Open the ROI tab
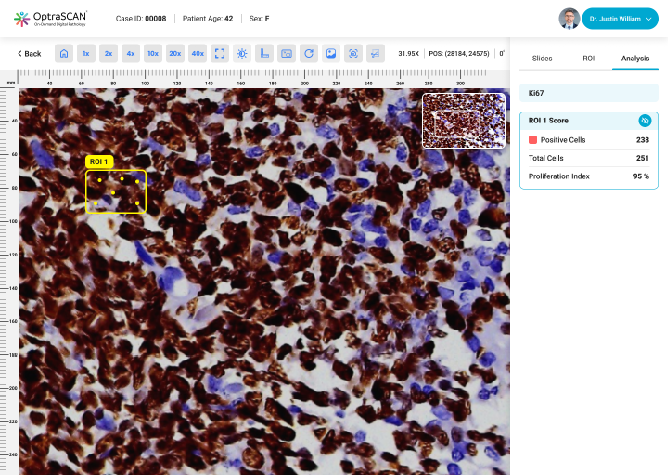 tap(589, 59)
